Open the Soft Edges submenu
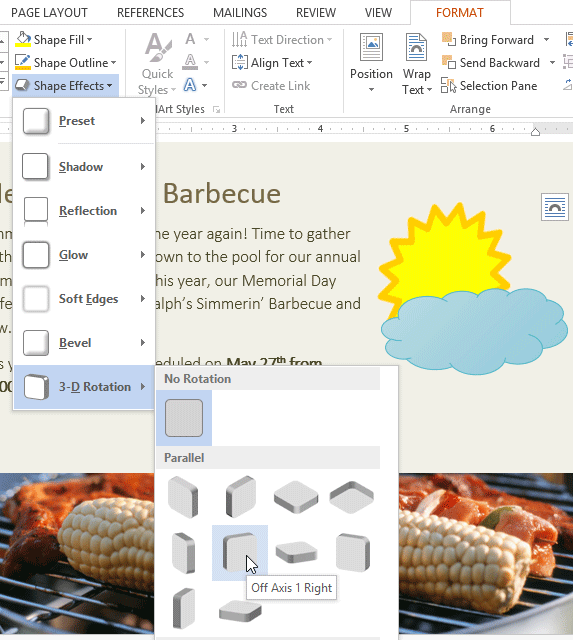The image size is (573, 640). tap(84, 299)
